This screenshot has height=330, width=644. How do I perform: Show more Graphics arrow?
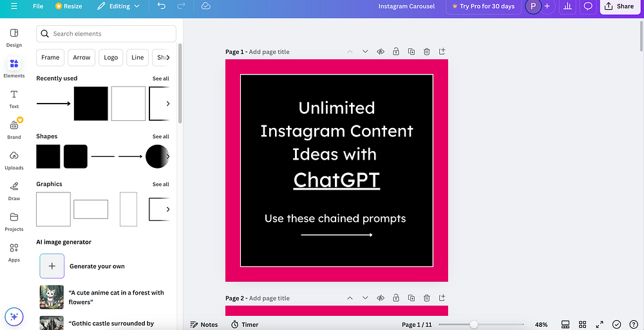pos(167,209)
